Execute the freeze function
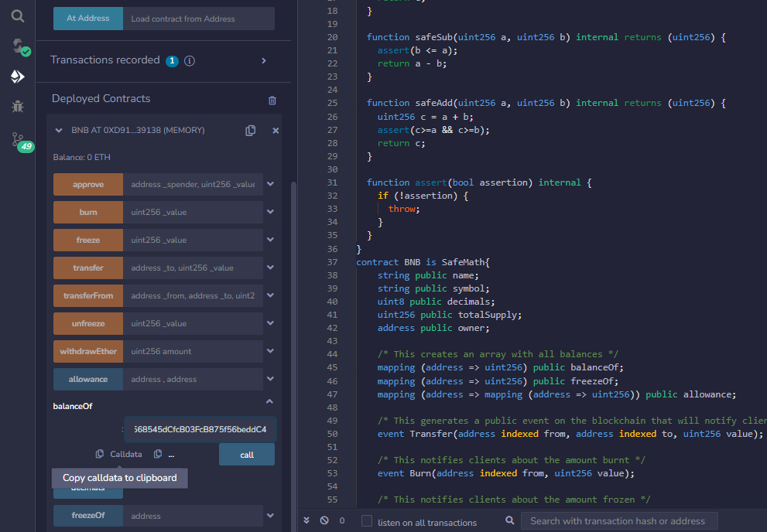 point(88,240)
